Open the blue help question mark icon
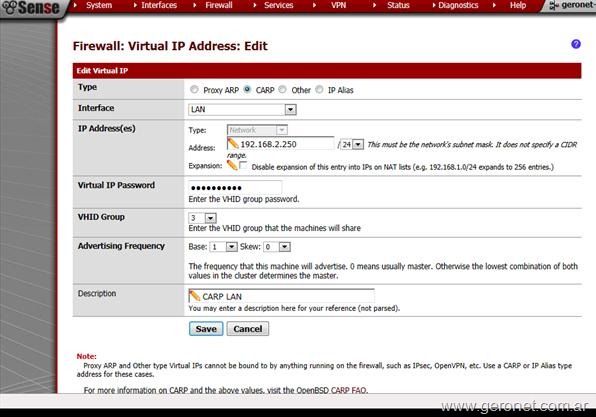This screenshot has height=417, width=596. pyautogui.click(x=576, y=44)
